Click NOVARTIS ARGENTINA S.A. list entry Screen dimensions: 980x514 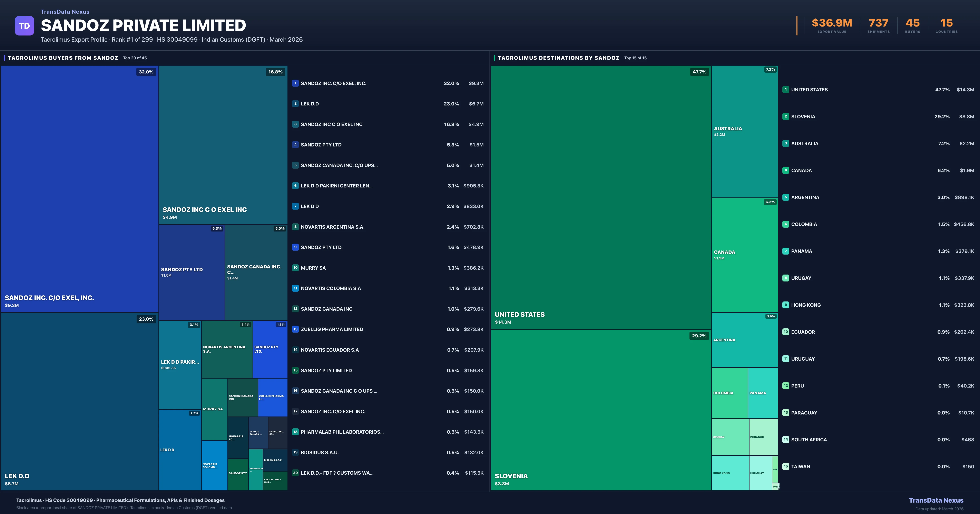tap(333, 227)
